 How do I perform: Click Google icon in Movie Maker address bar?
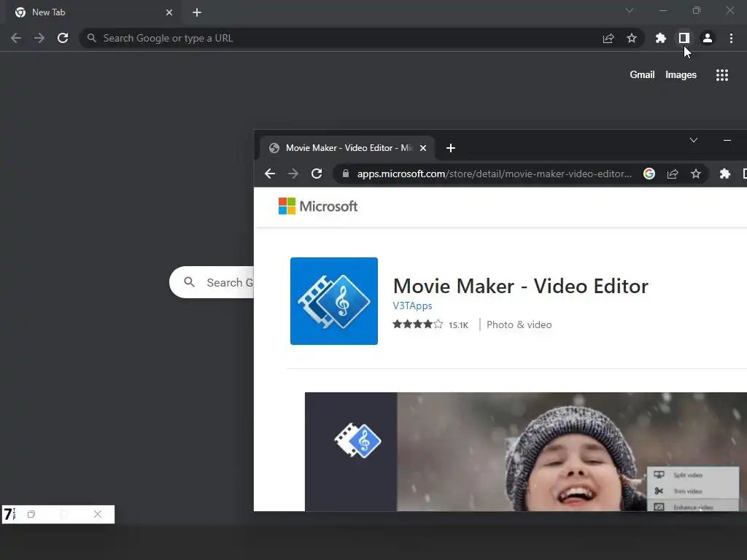[x=649, y=174]
